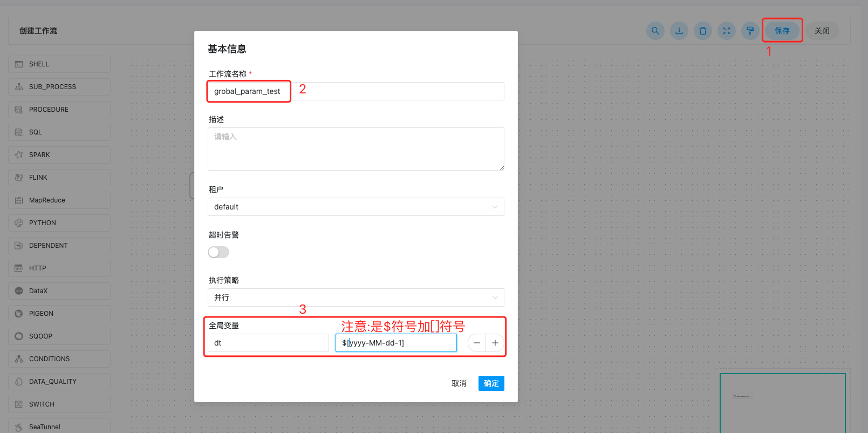This screenshot has width=868, height=433.
Task: Click the PROCEDURE task icon
Action: [19, 110]
